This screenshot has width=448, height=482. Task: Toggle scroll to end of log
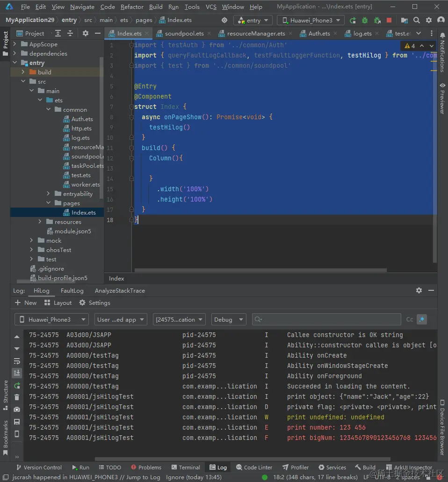coord(17,373)
